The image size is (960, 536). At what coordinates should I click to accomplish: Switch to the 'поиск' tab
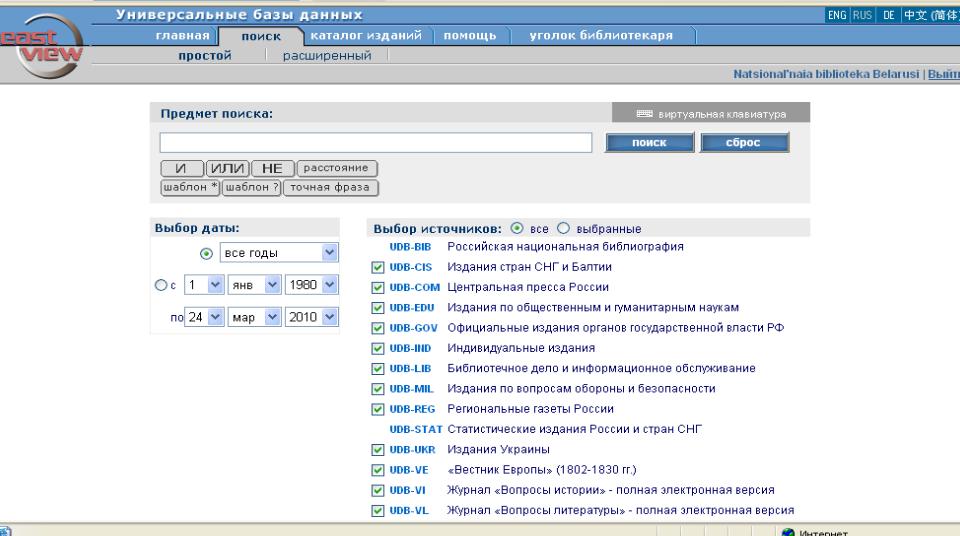pos(261,36)
